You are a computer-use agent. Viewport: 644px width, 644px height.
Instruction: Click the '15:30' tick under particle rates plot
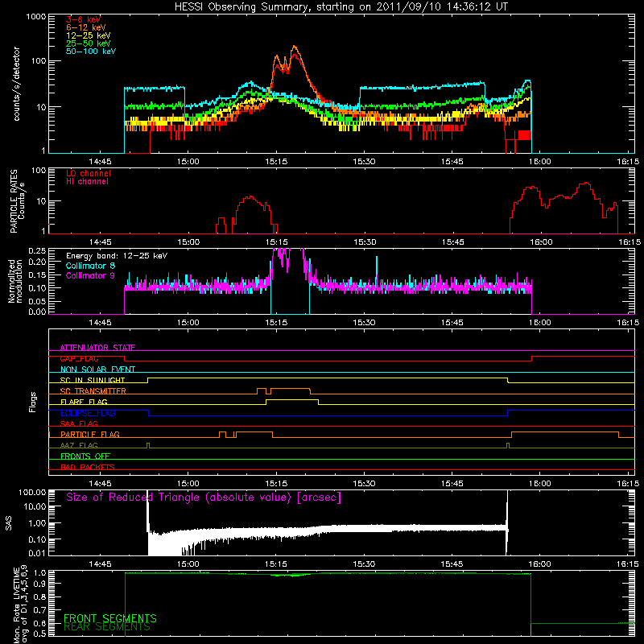[x=365, y=242]
